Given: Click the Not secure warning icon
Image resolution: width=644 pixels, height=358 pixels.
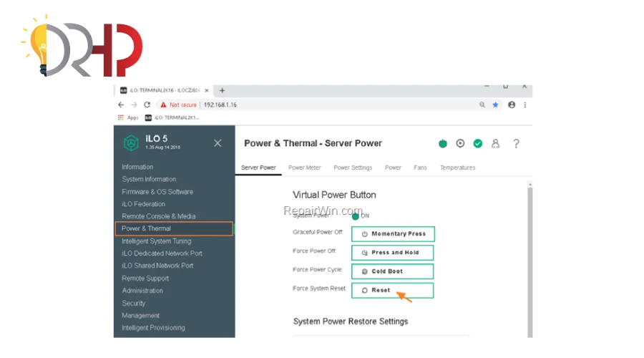Looking at the screenshot, I should click(x=163, y=105).
